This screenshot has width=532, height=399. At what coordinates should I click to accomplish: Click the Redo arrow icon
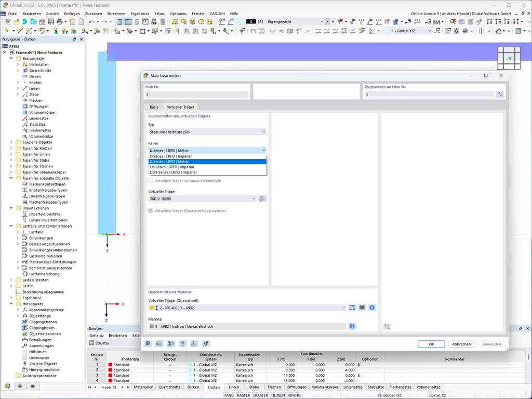(104, 22)
